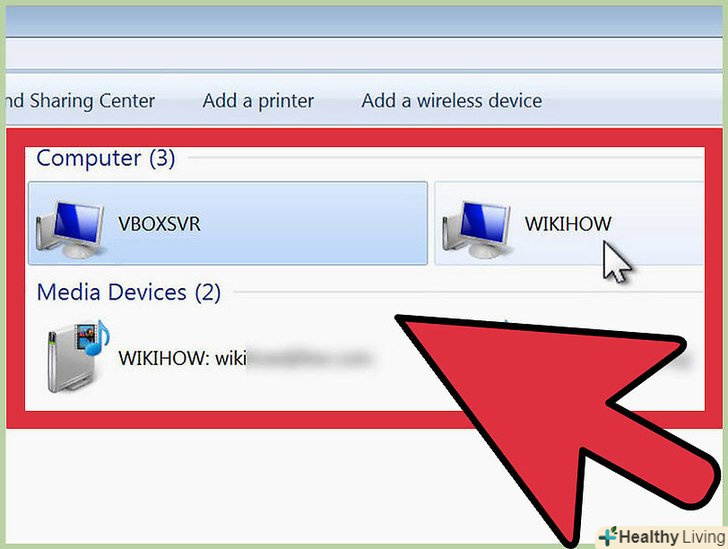This screenshot has height=549, width=728.
Task: Click the WIKIHOW computer name text
Action: click(x=568, y=224)
